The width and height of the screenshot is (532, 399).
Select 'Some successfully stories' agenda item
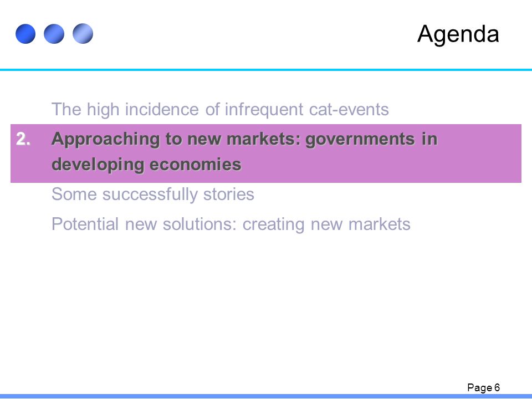point(153,195)
